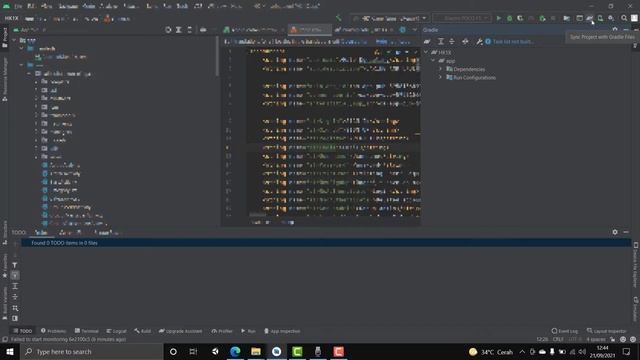
Task: Open the View menu
Action: 47,6
